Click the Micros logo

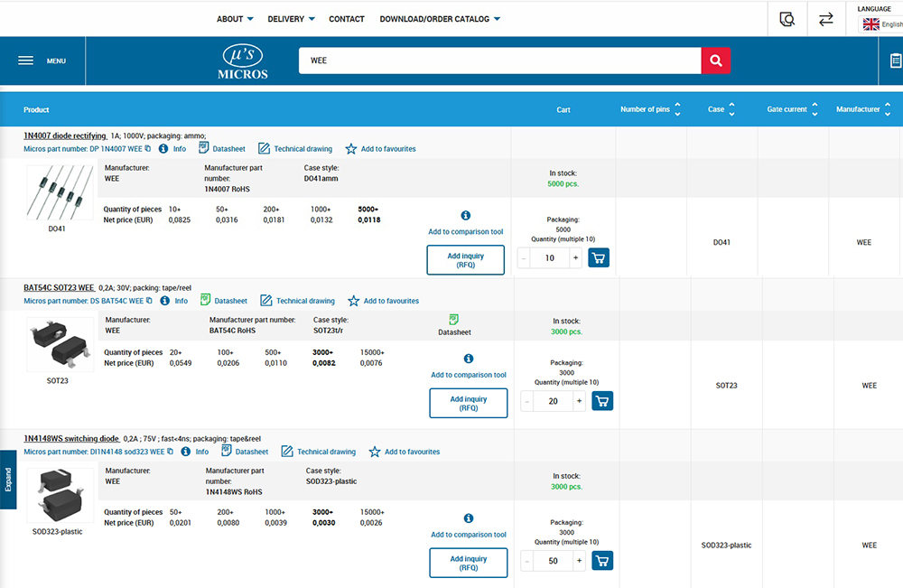pos(242,61)
